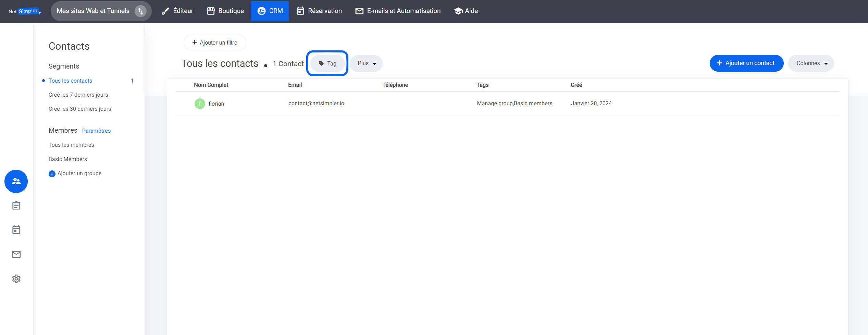Click the mail envelope icon in sidebar
Screen dimensions: 868x335
16,254
